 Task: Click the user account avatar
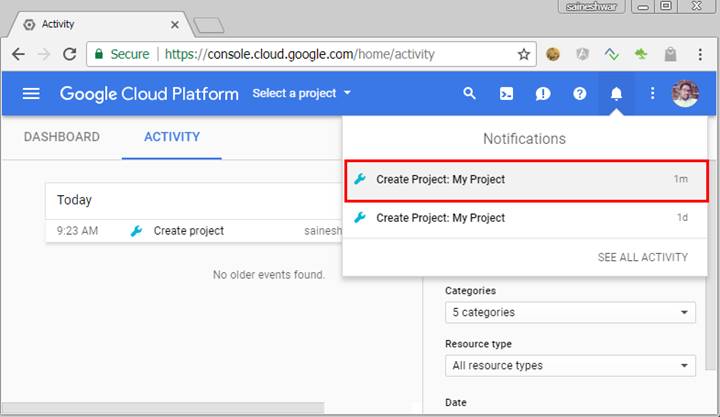click(685, 94)
